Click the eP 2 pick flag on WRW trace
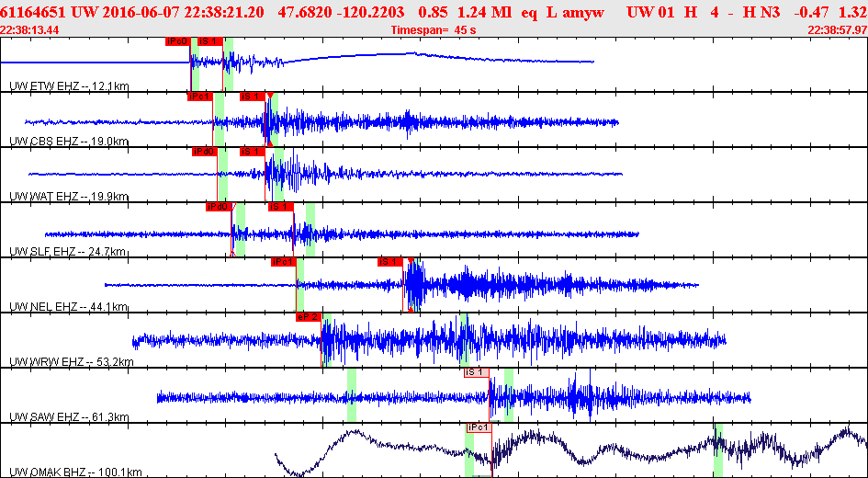 tap(308, 317)
